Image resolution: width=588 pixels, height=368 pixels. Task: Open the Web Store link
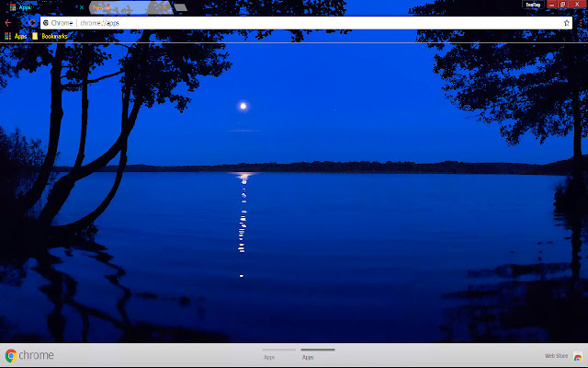coord(563,356)
